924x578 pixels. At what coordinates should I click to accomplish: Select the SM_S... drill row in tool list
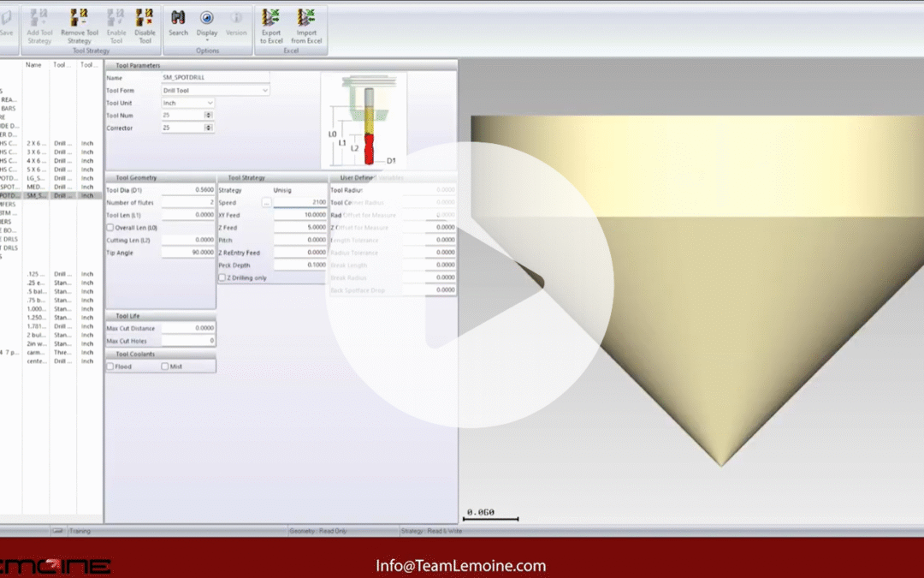pyautogui.click(x=50, y=195)
